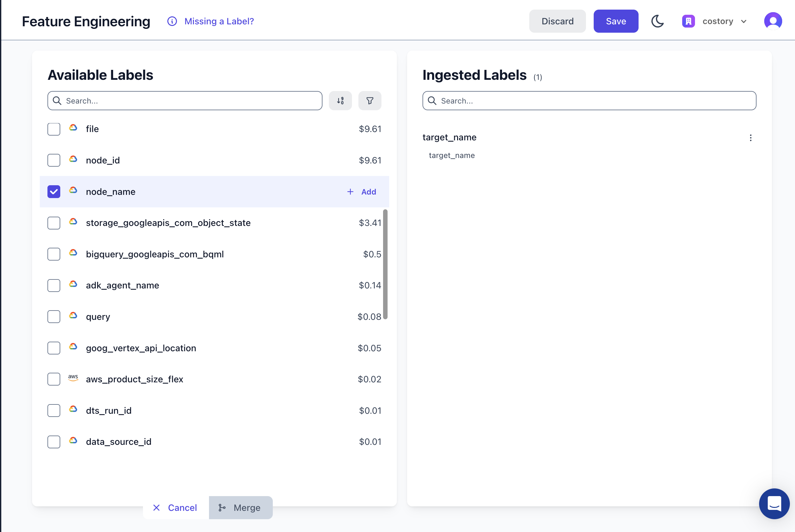Select the bigquery_googleapis_com_bqml checkbox
The width and height of the screenshot is (795, 532).
click(54, 254)
